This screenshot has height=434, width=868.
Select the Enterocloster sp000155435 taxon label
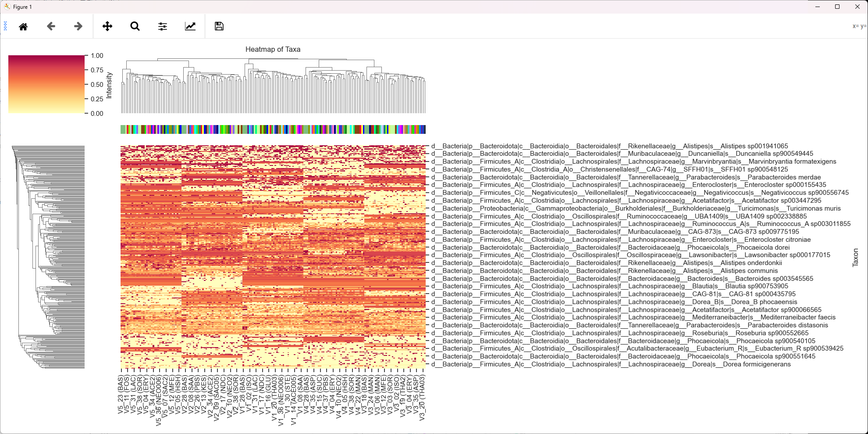click(629, 185)
